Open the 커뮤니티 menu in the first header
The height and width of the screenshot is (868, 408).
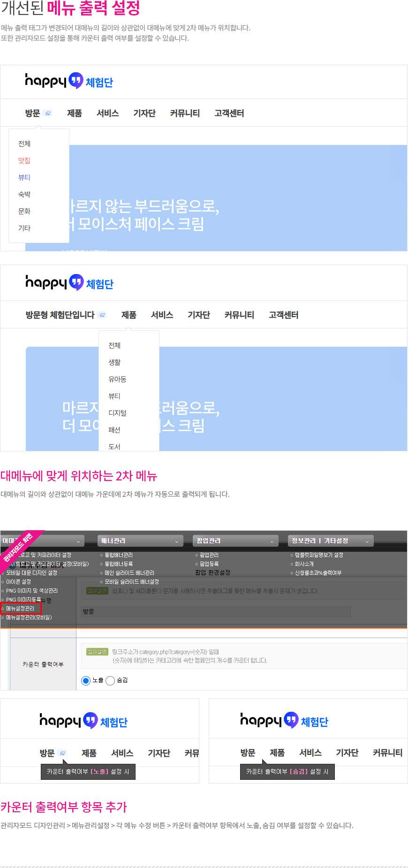(x=185, y=113)
